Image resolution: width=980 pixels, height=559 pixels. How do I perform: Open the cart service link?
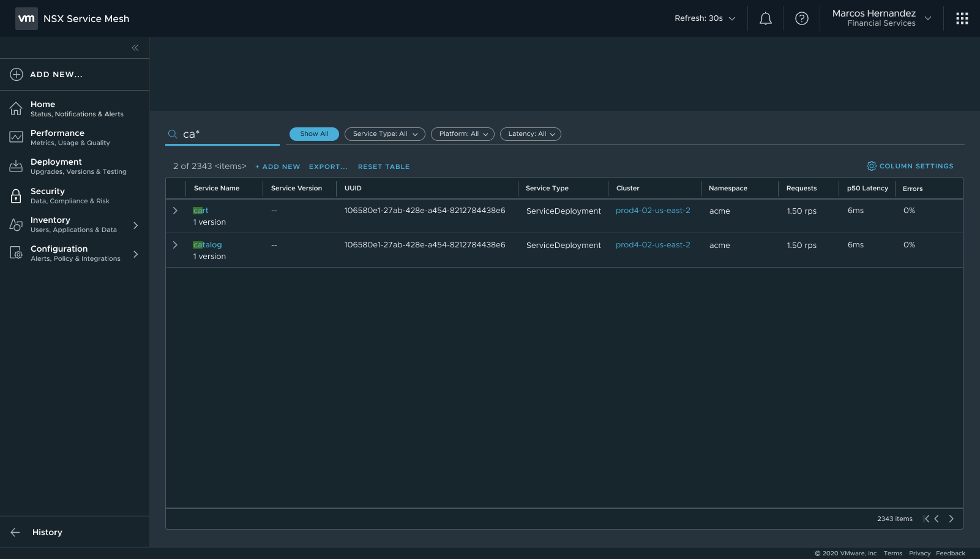201,211
